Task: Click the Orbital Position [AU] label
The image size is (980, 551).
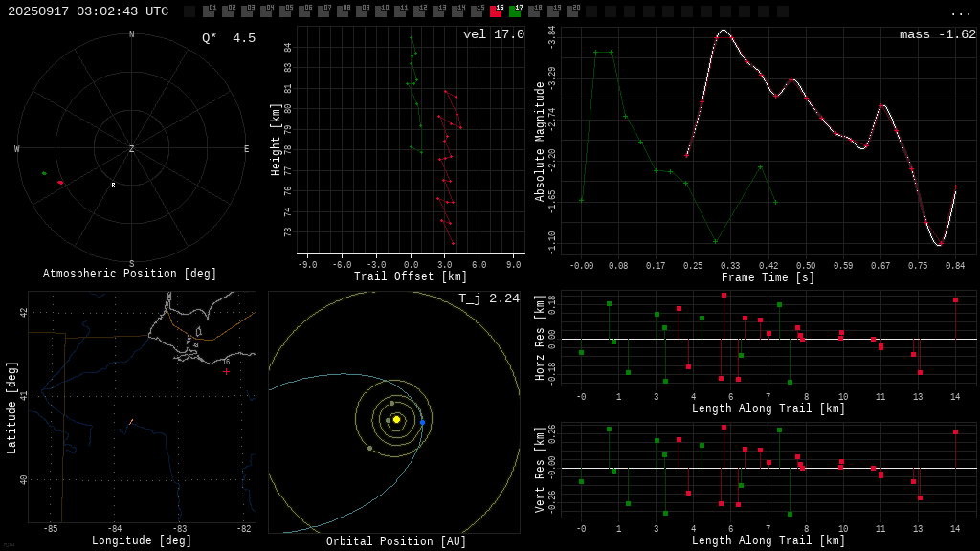Action: click(x=396, y=541)
